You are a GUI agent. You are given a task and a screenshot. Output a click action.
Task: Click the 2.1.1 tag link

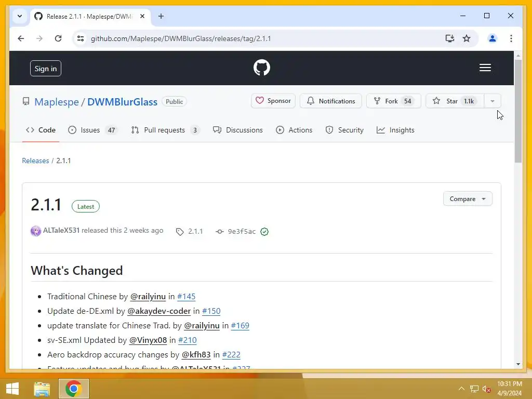coord(190,231)
